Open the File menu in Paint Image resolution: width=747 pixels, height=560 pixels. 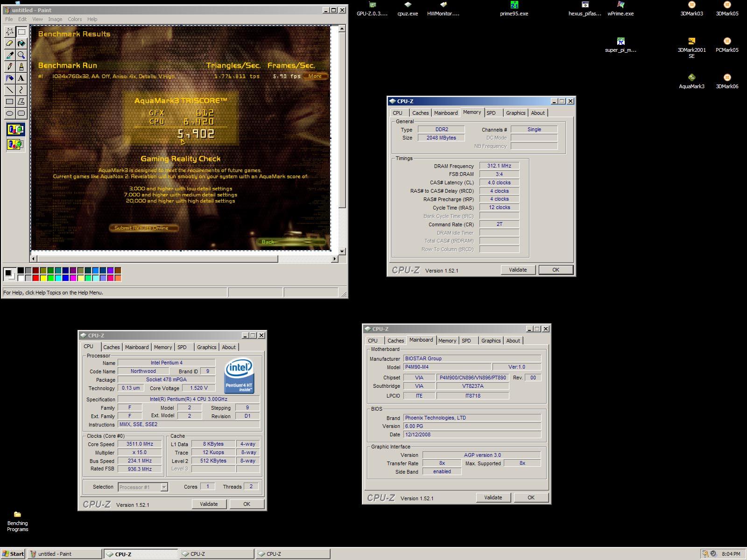[x=9, y=19]
